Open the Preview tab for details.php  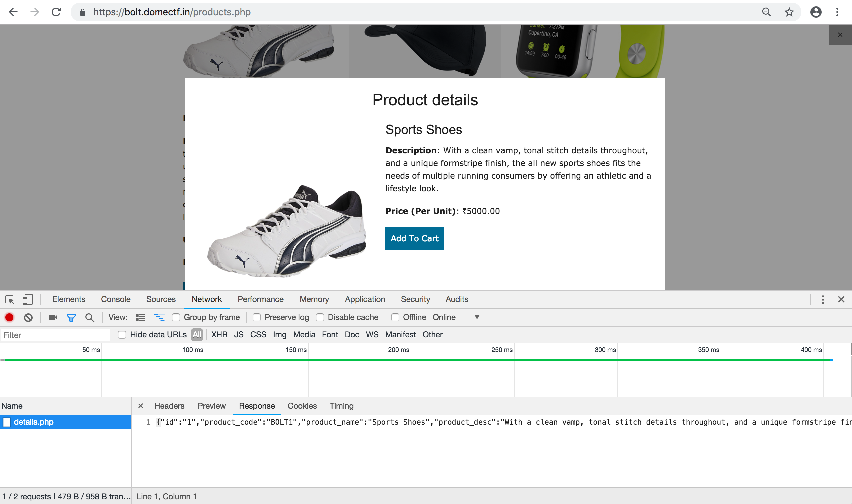(212, 406)
